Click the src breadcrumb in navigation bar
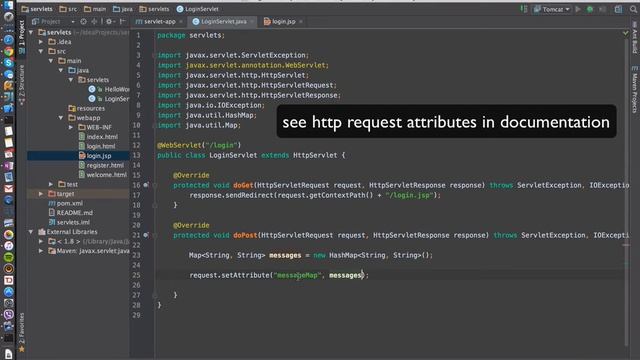The width and height of the screenshot is (640, 360). click(x=68, y=9)
